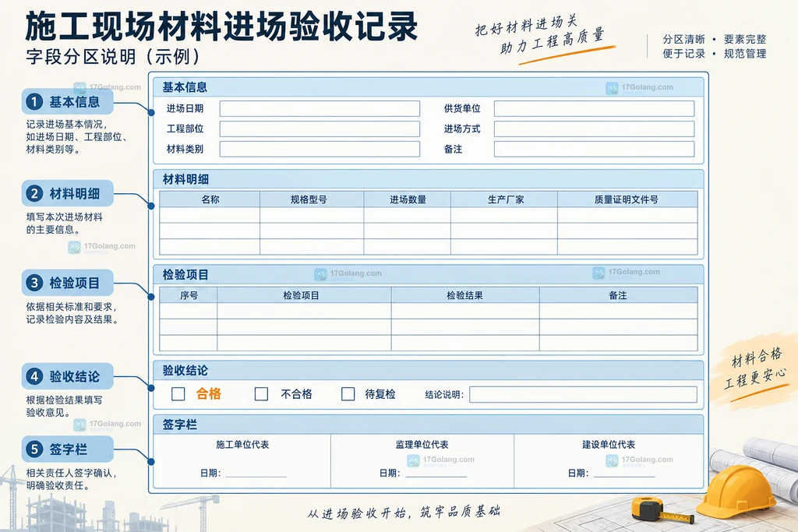Click the 质量证明文件号 column header

click(627, 199)
